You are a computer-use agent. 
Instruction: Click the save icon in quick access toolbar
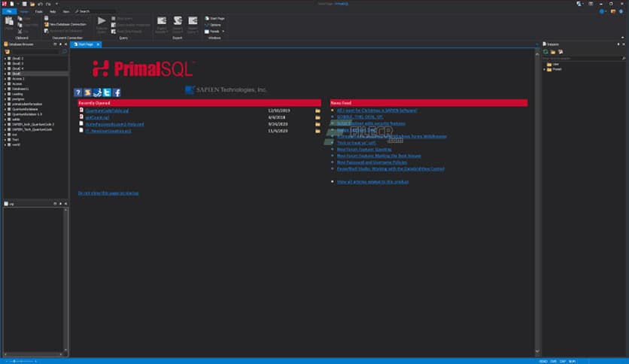tap(25, 4)
